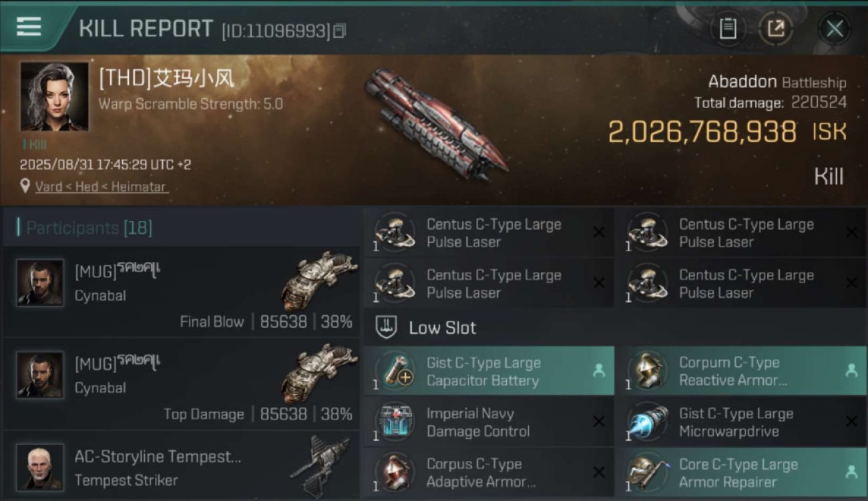Image resolution: width=868 pixels, height=501 pixels.
Task: Click the Corpus C-Type Adaptive Armor icon
Action: pos(395,473)
